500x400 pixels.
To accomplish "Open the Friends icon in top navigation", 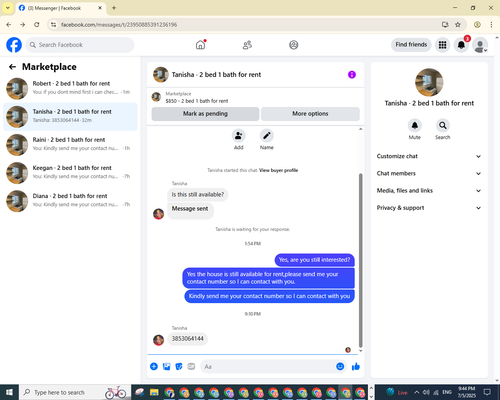I will 247,45.
